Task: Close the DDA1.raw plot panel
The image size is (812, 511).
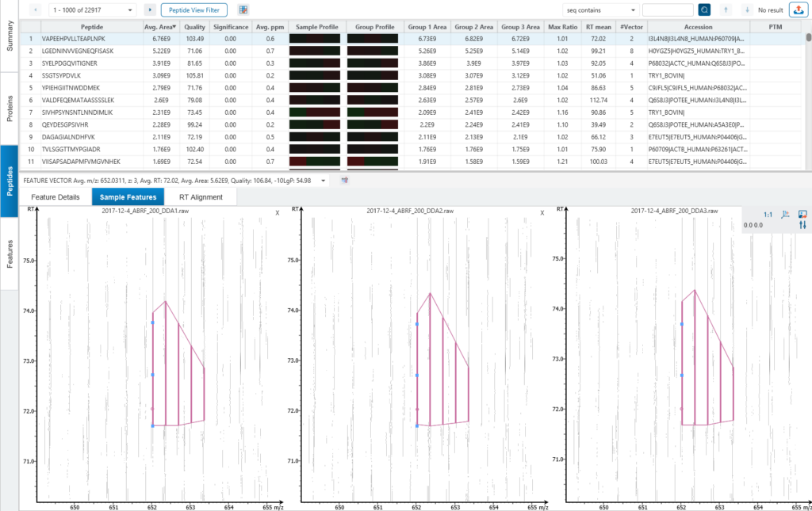Action: 278,212
